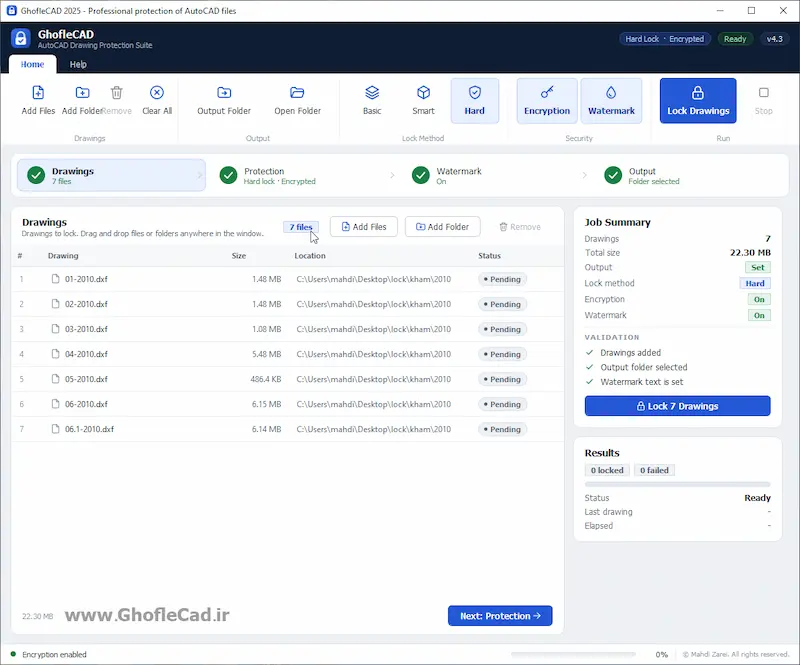Image resolution: width=800 pixels, height=665 pixels.
Task: Click the Add Files button in Drawings panel
Action: click(364, 227)
